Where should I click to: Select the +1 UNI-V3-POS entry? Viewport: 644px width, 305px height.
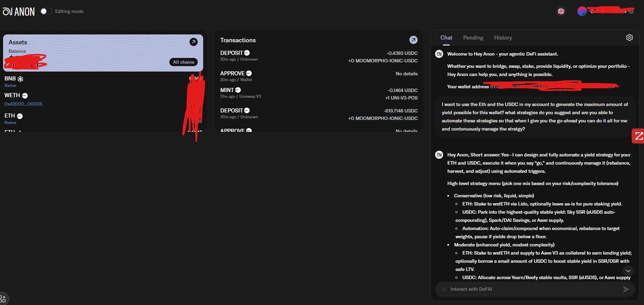click(x=401, y=98)
